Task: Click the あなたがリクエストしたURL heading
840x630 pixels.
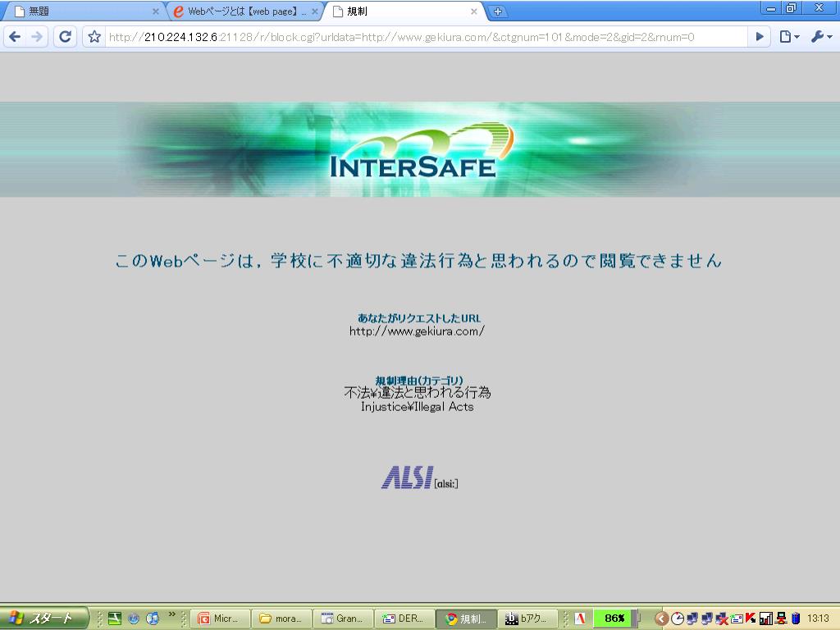Action: 419,318
